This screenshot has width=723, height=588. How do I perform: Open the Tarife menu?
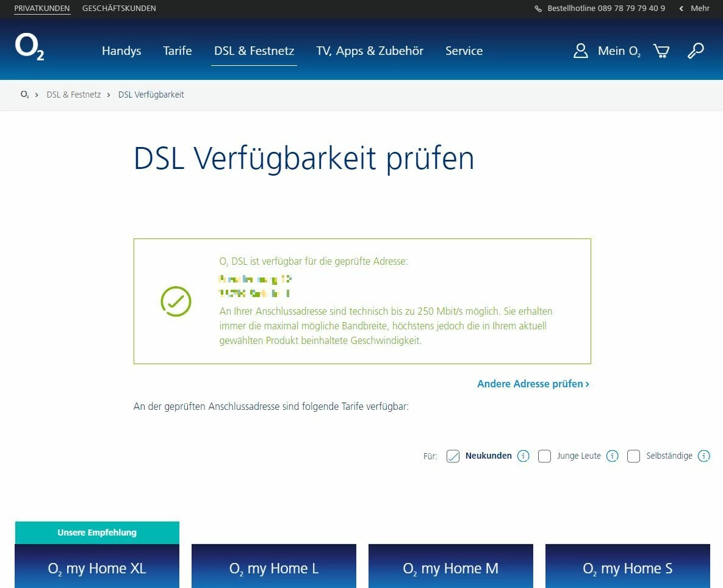tap(178, 51)
